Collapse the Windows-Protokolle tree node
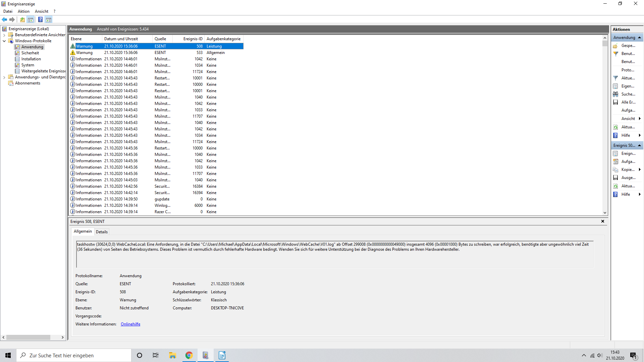The width and height of the screenshot is (644, 362). pos(4,41)
